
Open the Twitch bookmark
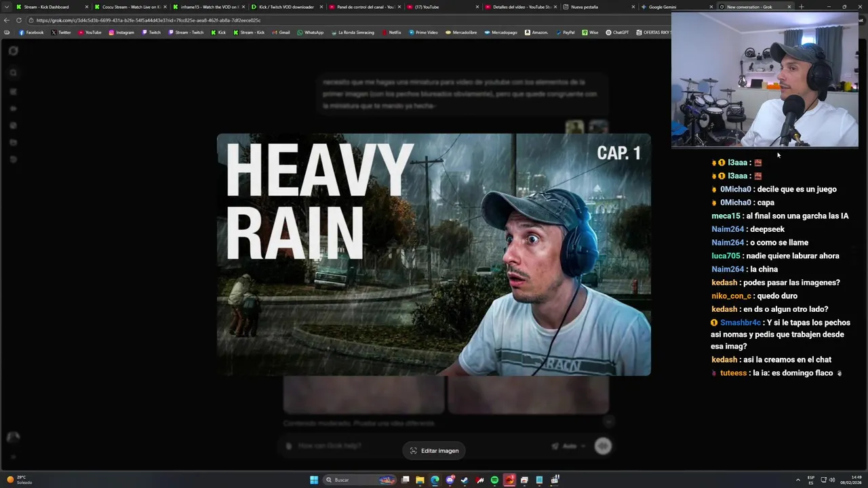click(151, 33)
